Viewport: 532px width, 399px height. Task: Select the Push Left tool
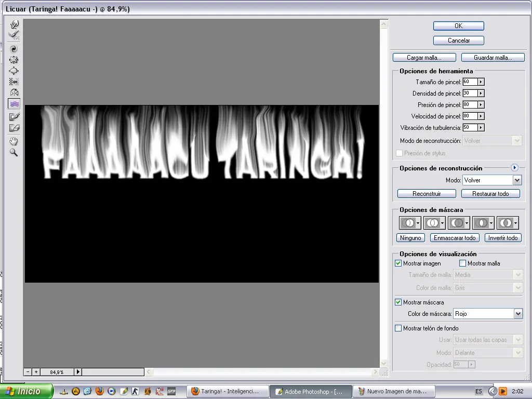pyautogui.click(x=14, y=82)
